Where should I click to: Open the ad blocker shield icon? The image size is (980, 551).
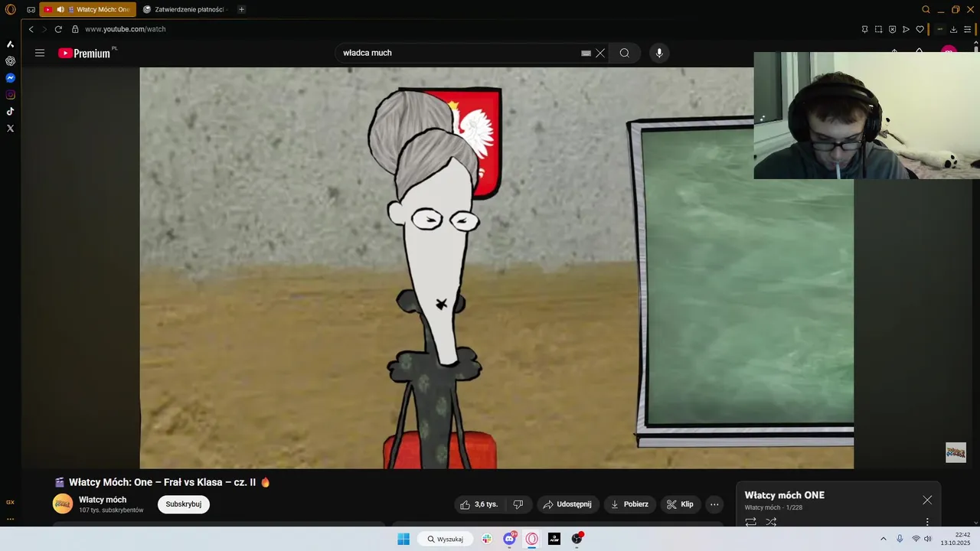coord(892,29)
